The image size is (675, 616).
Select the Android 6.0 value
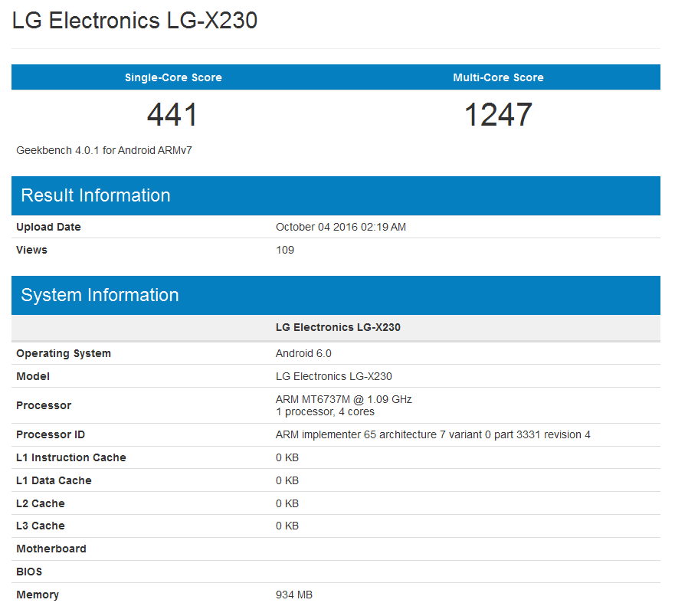point(303,353)
